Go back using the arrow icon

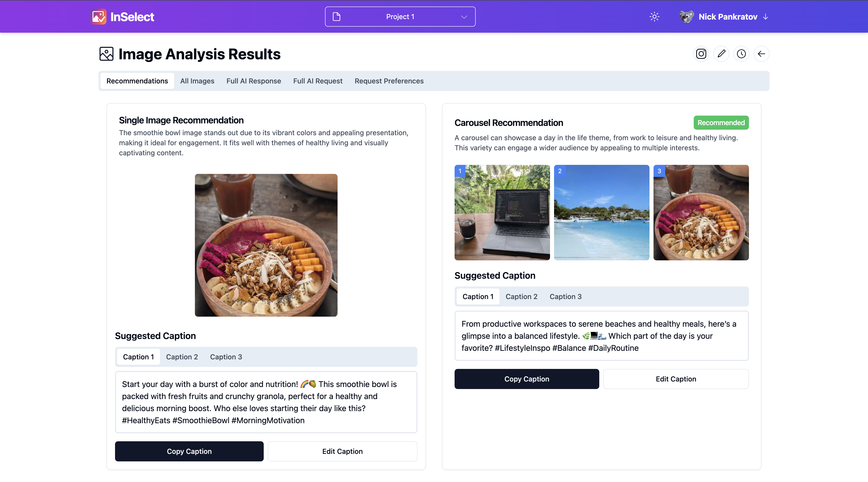(761, 54)
